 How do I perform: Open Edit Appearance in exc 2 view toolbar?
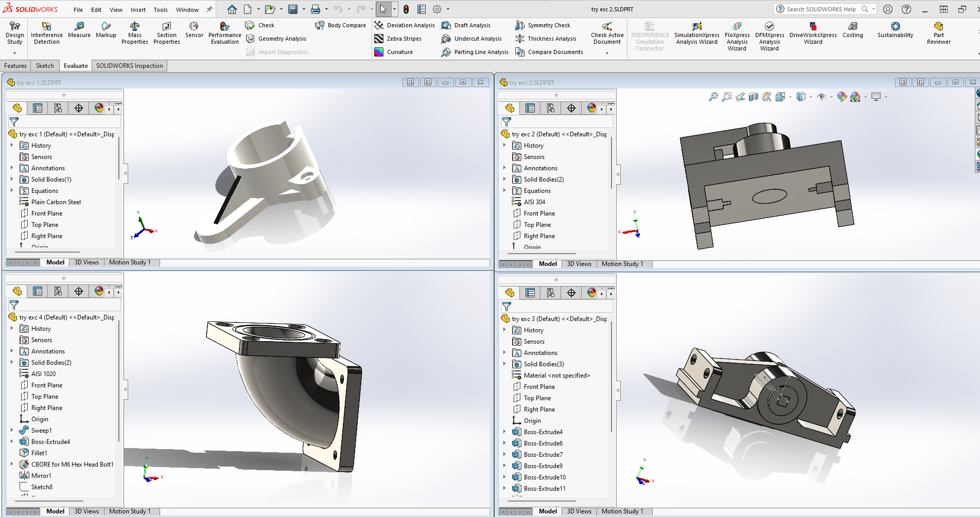pos(842,97)
